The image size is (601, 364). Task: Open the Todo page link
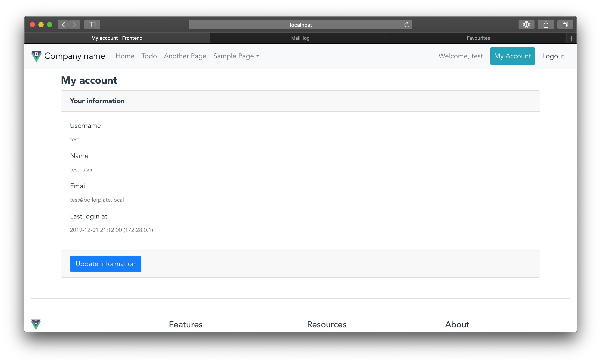pos(149,56)
